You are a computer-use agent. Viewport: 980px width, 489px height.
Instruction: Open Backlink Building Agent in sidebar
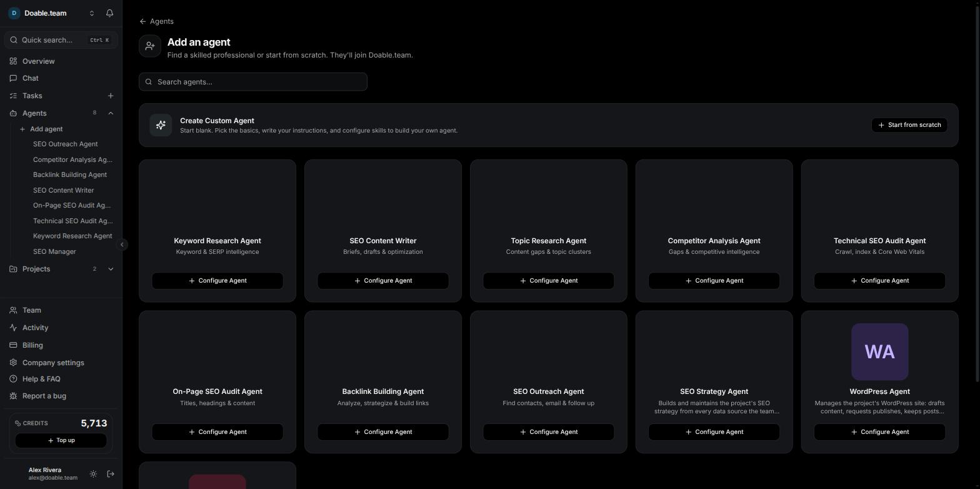(70, 174)
